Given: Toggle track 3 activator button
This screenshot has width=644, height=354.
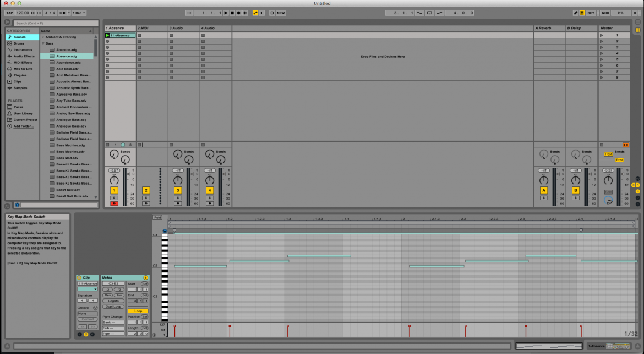Looking at the screenshot, I should click(178, 190).
